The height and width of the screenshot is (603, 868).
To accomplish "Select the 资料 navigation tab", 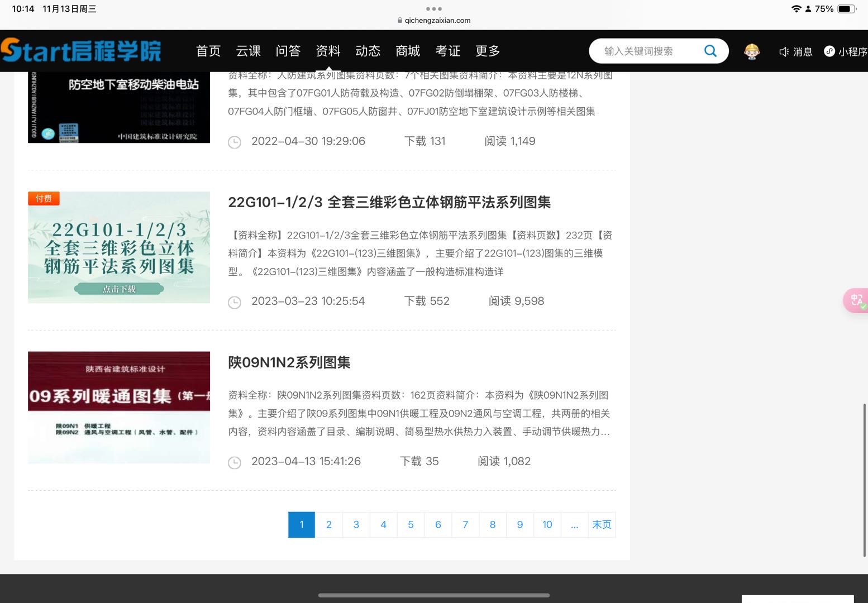I will 328,51.
